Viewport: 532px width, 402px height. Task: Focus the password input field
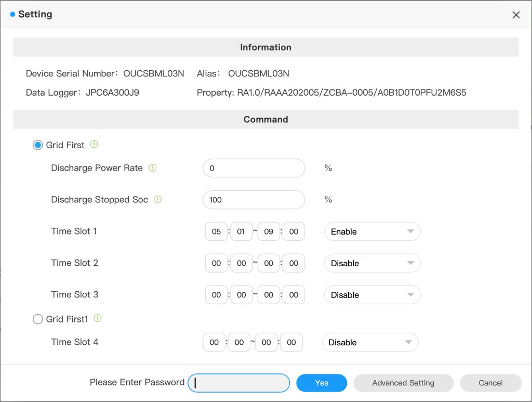238,383
